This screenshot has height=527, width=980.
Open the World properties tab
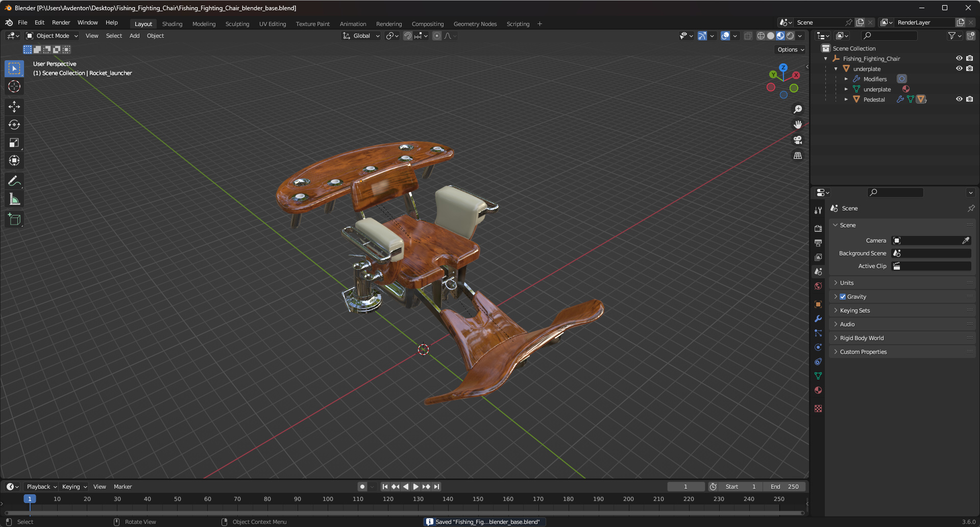(818, 286)
